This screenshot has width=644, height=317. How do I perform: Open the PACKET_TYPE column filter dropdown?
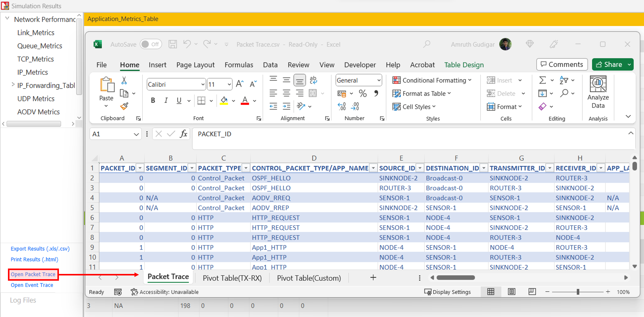click(x=246, y=168)
